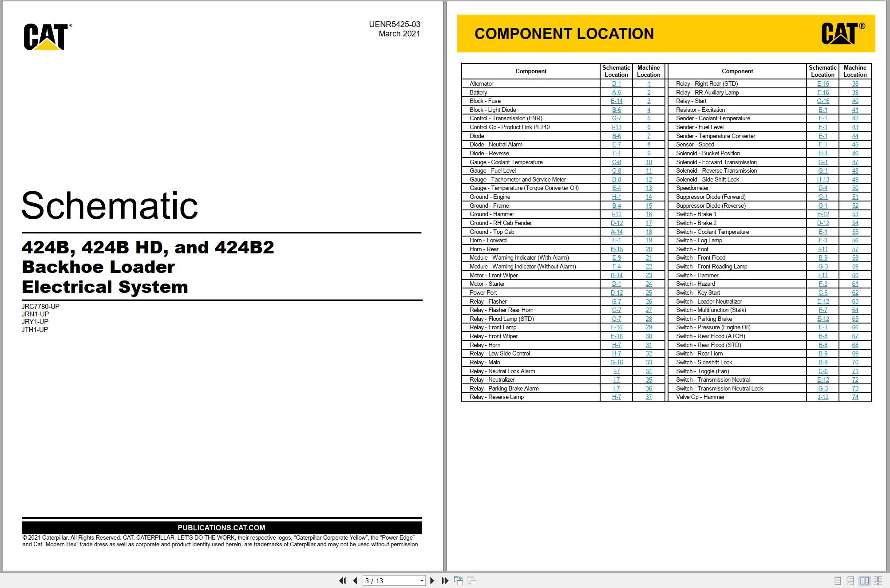Viewport: 890px width, 588px height.
Task: Open machine location 62 for Key Start
Action: (855, 292)
